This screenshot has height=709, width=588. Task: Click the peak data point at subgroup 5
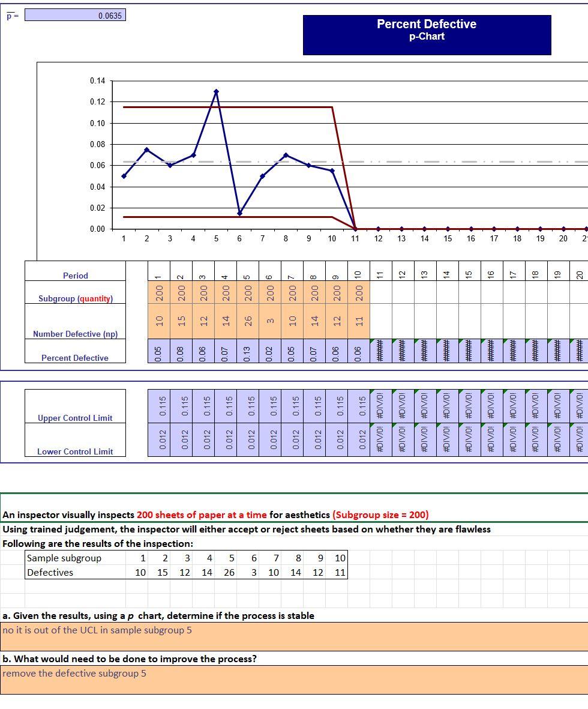[x=216, y=91]
